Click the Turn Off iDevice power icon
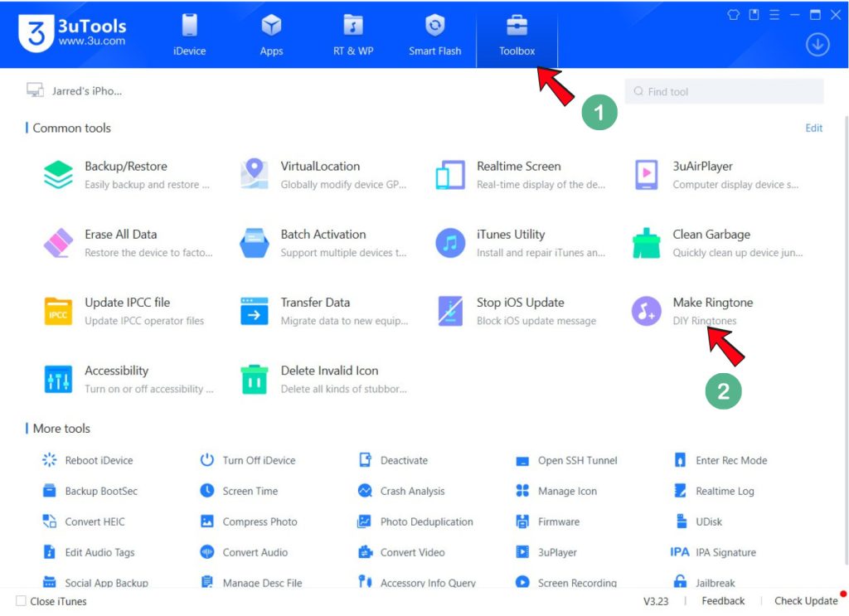The height and width of the screenshot is (616, 849). click(206, 460)
